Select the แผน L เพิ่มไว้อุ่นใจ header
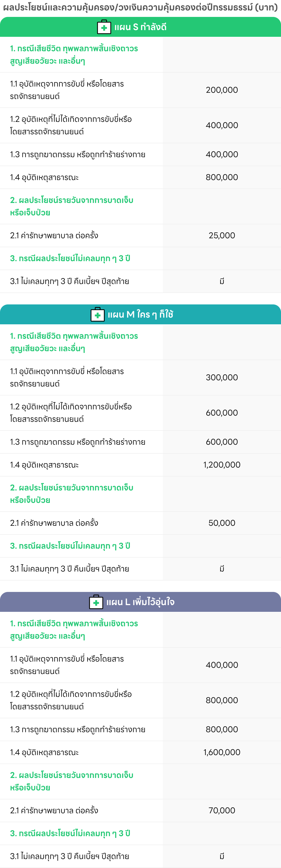The width and height of the screenshot is (281, 868). click(140, 602)
